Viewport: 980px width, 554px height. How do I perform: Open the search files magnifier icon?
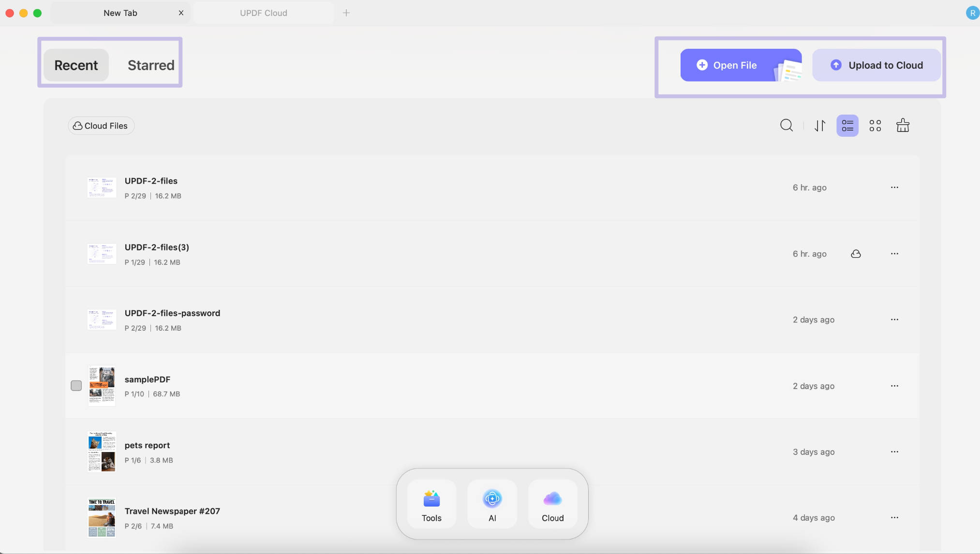[x=787, y=126]
